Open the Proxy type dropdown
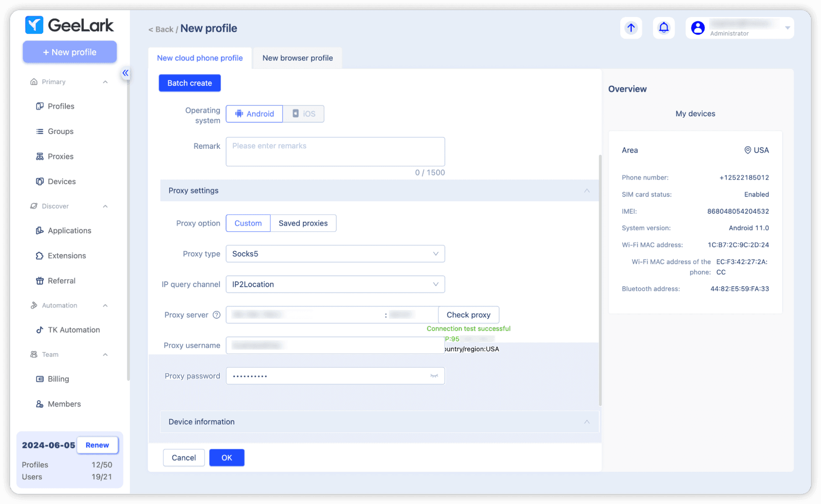 [335, 253]
